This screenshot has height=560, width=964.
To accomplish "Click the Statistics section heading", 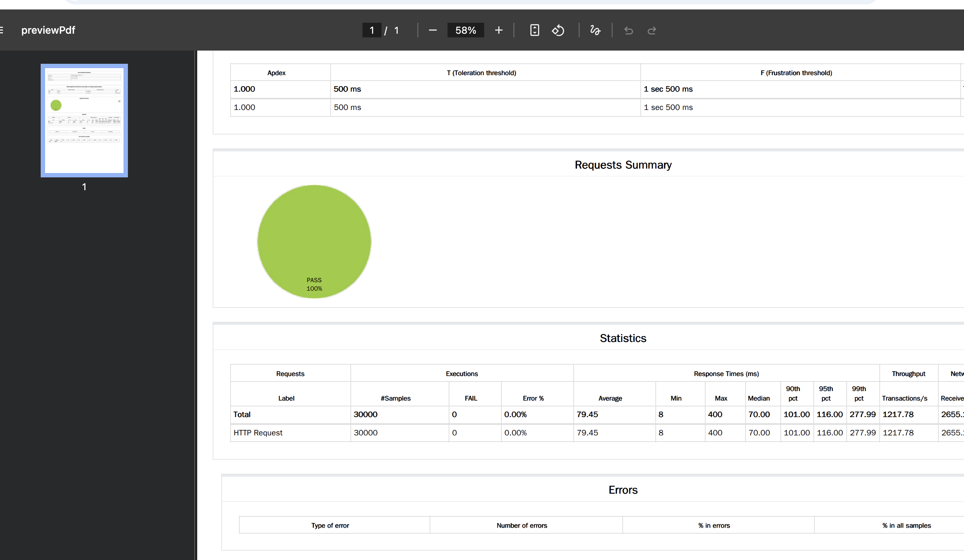I will pos(623,338).
